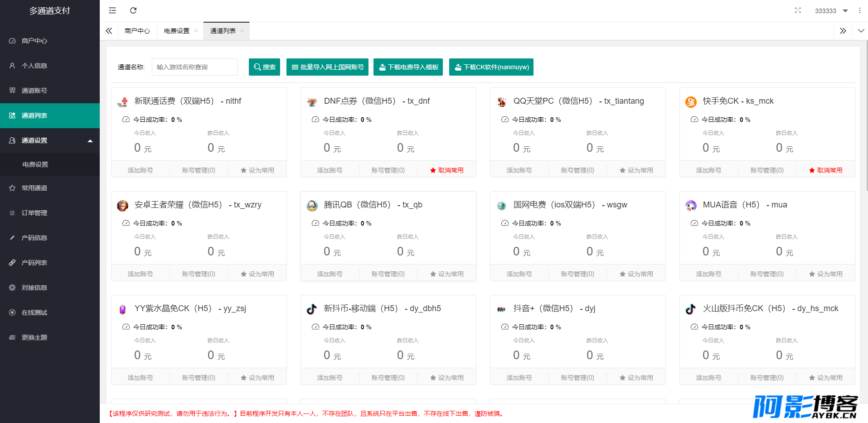Click the MUA语音 channel icon

(x=691, y=206)
